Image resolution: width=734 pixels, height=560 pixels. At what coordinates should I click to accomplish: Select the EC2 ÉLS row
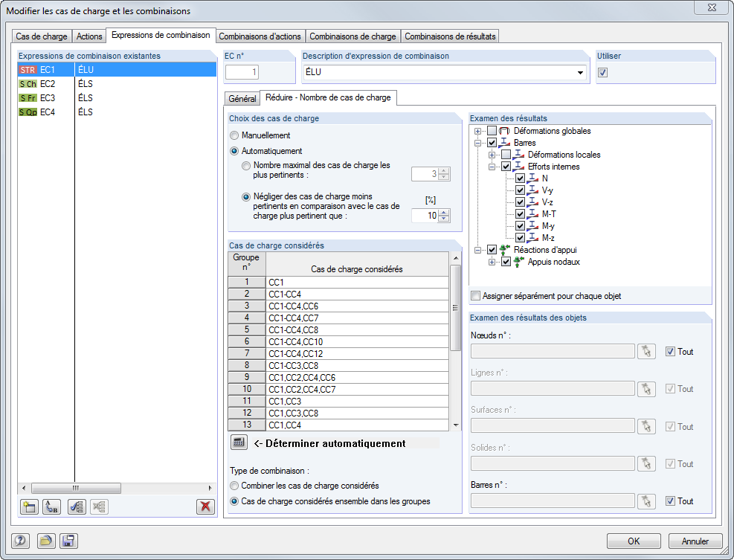click(117, 84)
